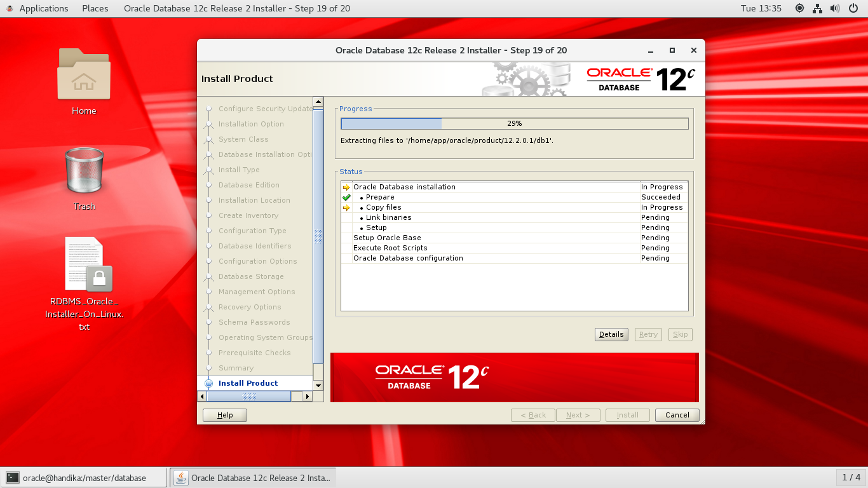Click the Retry button

click(648, 334)
